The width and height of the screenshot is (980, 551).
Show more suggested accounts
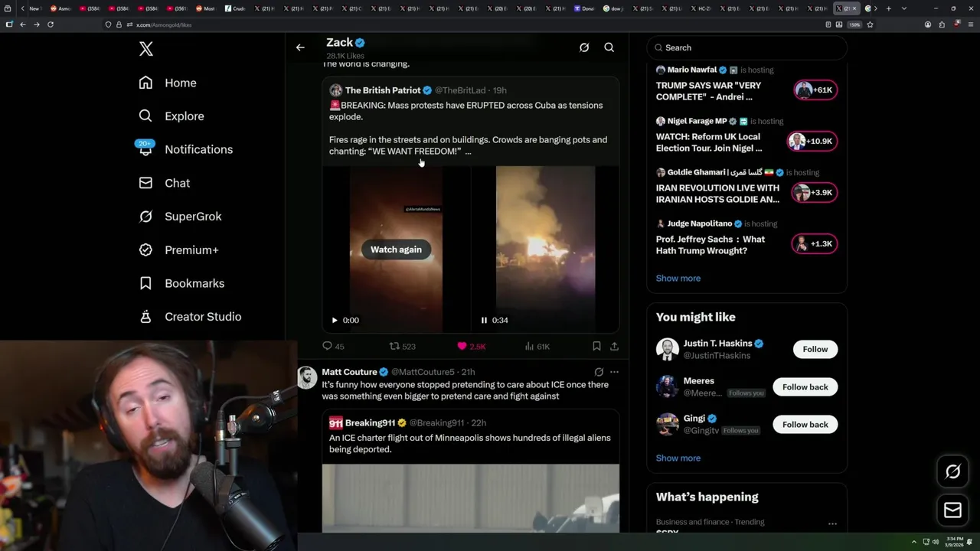pyautogui.click(x=678, y=458)
